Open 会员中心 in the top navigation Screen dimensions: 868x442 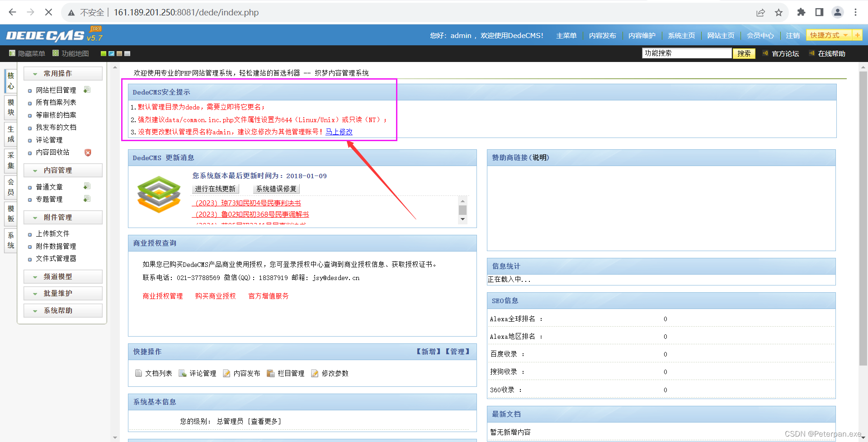[760, 35]
